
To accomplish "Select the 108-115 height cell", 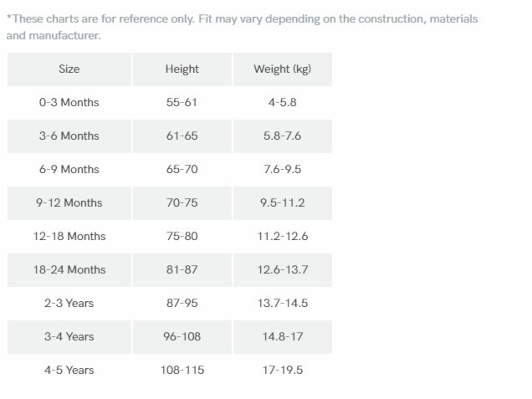I will [x=182, y=370].
